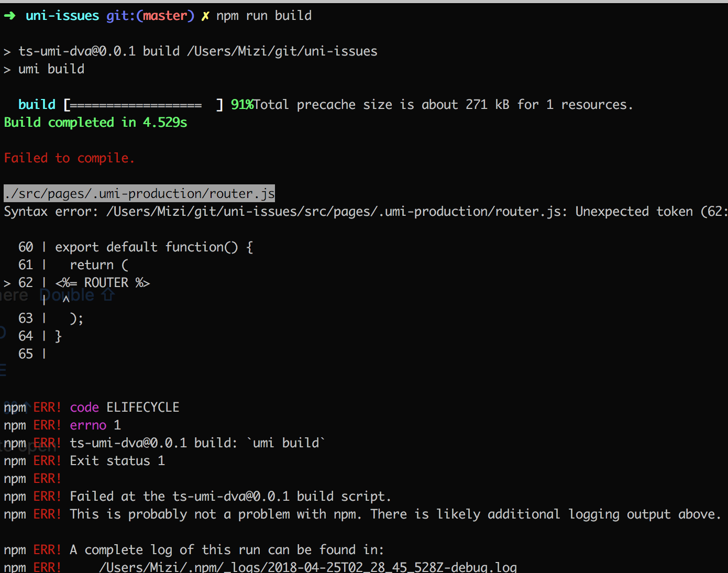Click the yellow dirty-branch cross icon

click(x=204, y=15)
